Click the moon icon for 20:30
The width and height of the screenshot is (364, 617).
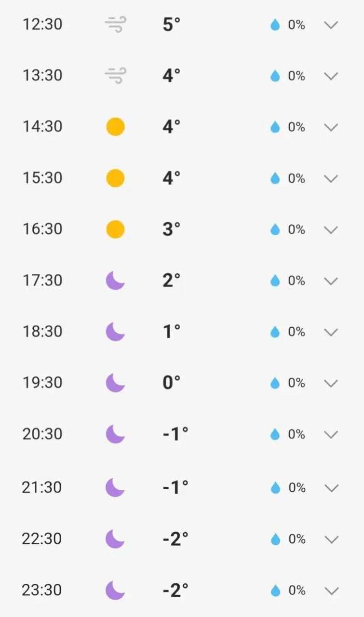pos(115,434)
